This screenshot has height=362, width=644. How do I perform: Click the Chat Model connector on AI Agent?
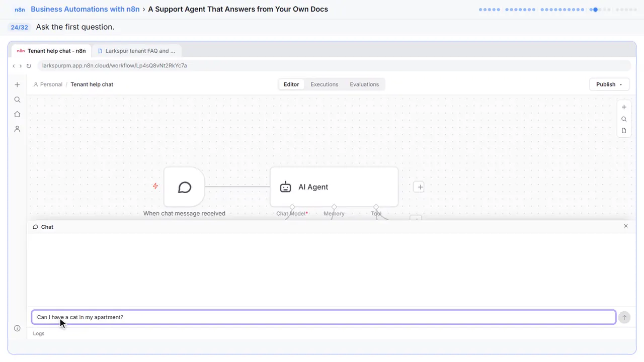click(x=292, y=207)
